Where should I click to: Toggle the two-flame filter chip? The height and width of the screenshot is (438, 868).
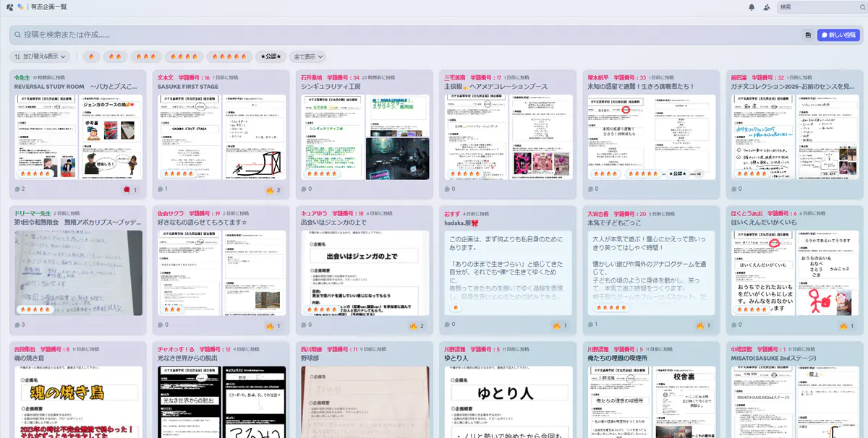click(116, 56)
